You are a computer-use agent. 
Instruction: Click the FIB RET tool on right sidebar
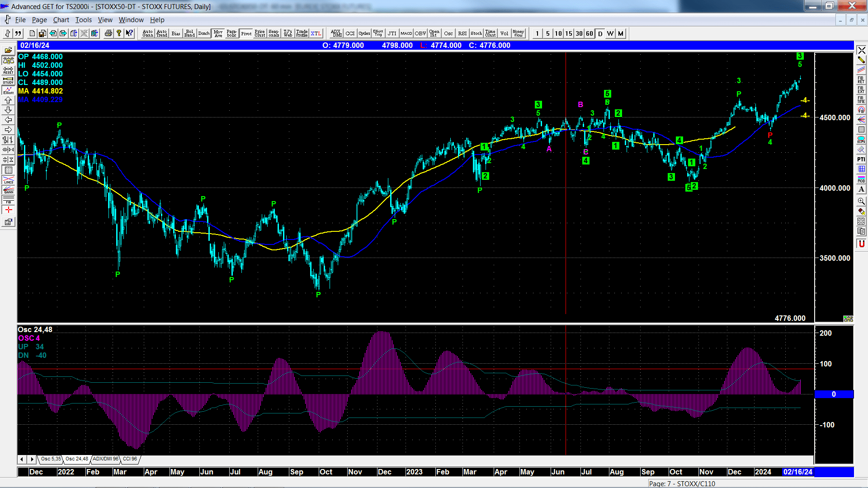click(x=861, y=80)
